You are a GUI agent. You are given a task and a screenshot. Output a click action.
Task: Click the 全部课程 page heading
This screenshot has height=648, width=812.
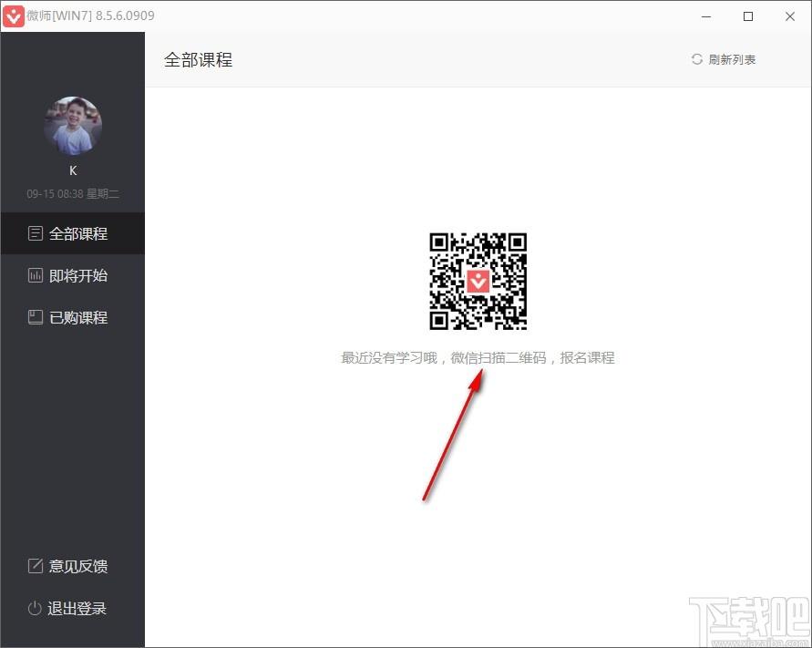(199, 60)
